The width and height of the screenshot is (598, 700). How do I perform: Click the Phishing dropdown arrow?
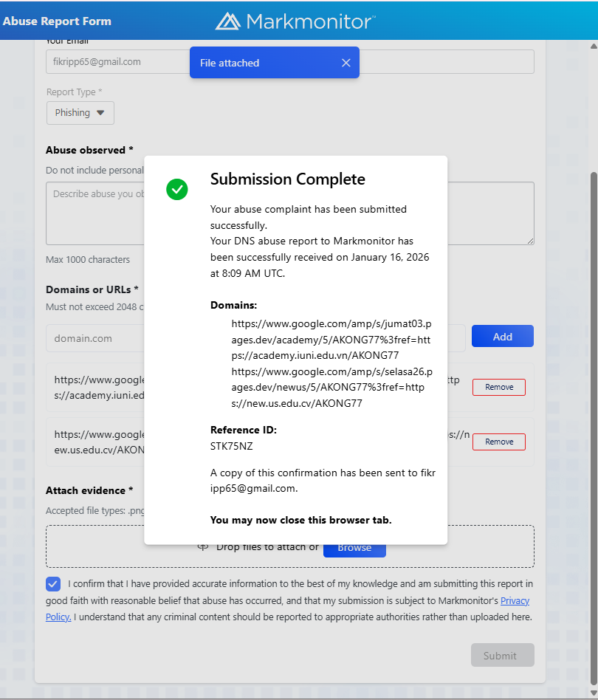click(x=101, y=113)
